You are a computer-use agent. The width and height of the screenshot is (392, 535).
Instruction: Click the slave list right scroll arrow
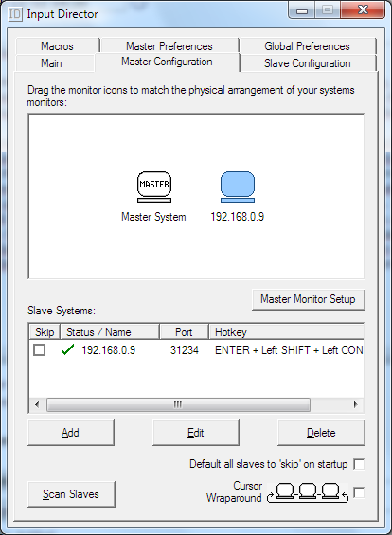(355, 404)
